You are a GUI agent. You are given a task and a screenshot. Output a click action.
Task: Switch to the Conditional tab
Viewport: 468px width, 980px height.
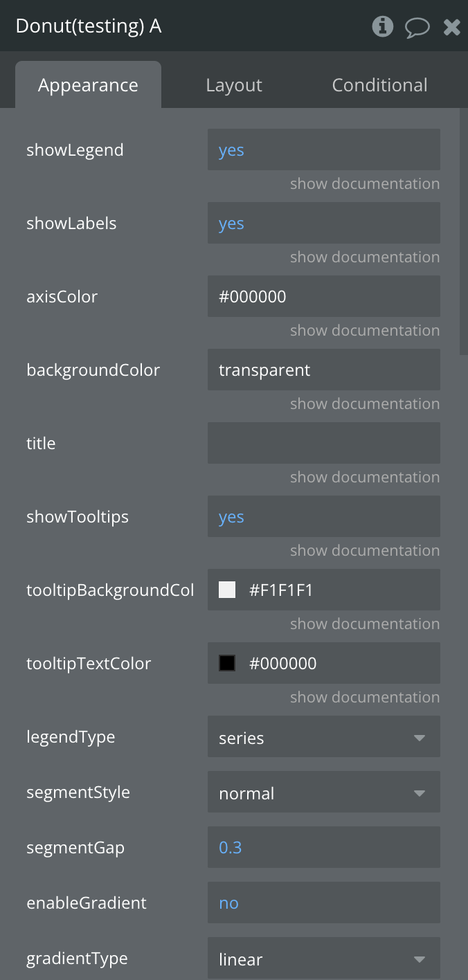pyautogui.click(x=379, y=85)
